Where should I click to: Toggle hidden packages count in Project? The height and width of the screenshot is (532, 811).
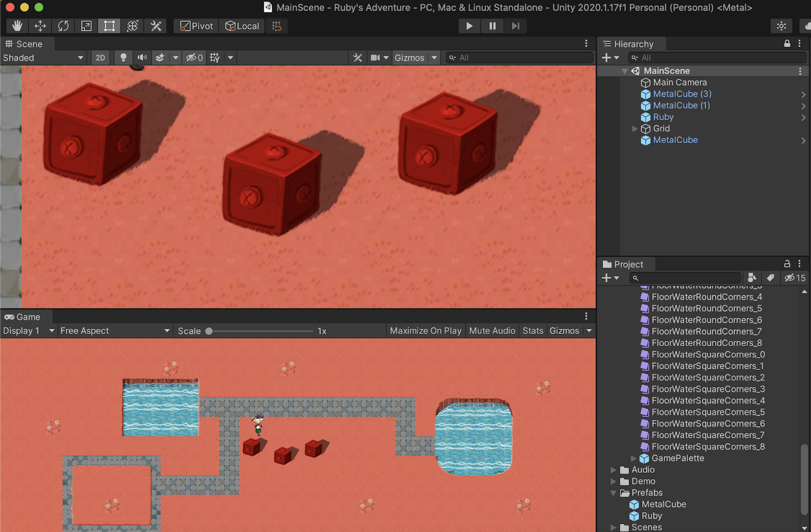coord(795,278)
